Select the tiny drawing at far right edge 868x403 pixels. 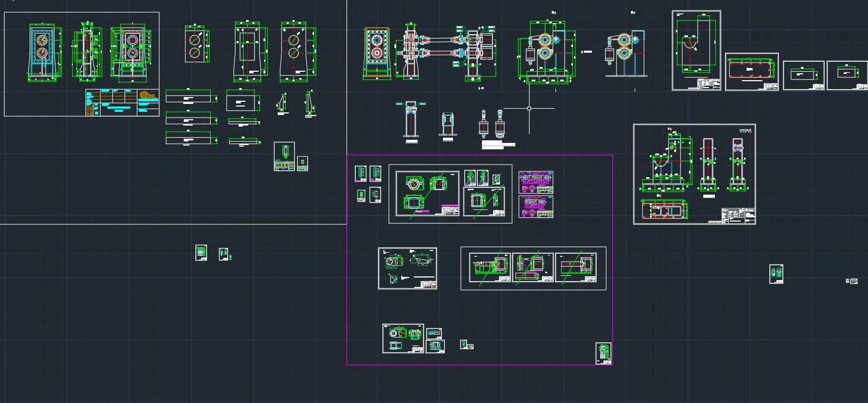click(852, 281)
